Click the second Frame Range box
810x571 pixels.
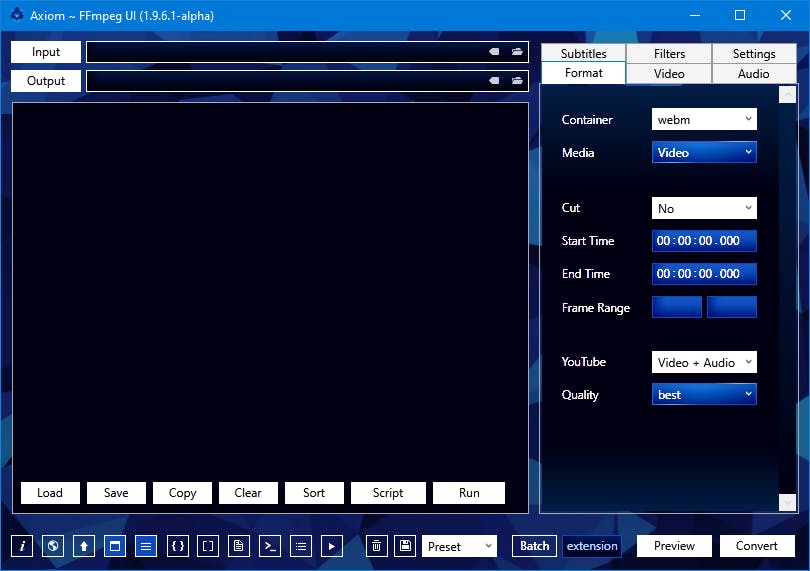click(x=731, y=307)
